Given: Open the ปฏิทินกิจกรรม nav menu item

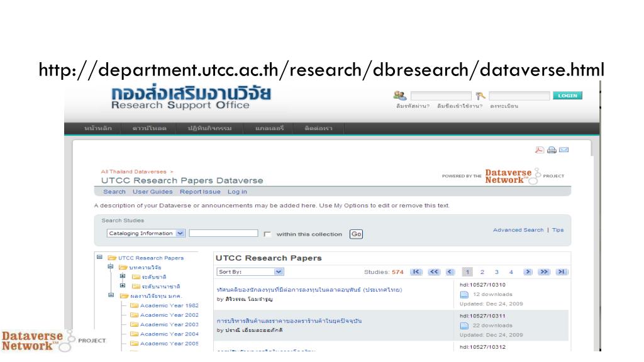Looking at the screenshot, I should click(x=209, y=128).
